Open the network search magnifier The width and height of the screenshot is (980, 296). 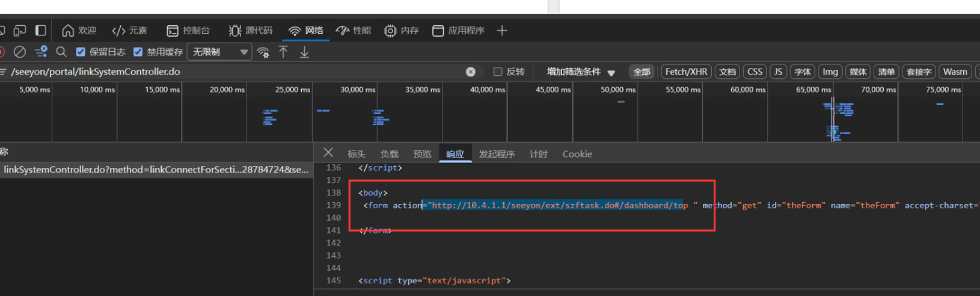[61, 52]
